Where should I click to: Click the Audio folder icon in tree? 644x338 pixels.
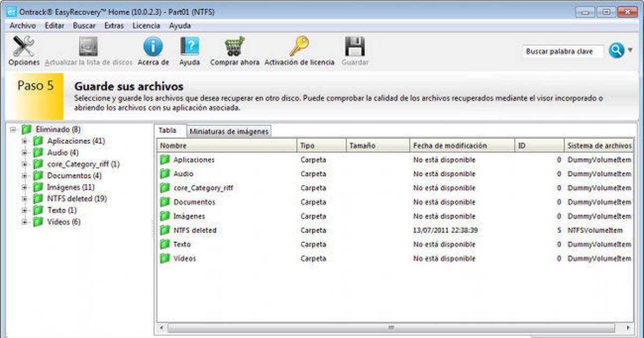coord(38,152)
